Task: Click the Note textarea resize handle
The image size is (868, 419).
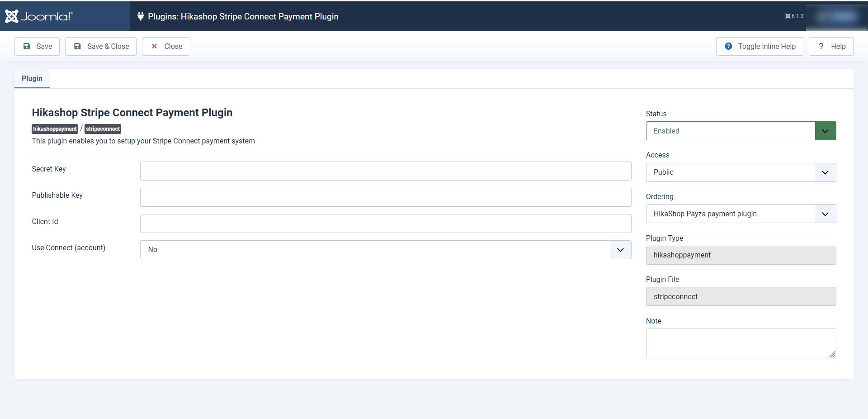Action: [x=832, y=354]
